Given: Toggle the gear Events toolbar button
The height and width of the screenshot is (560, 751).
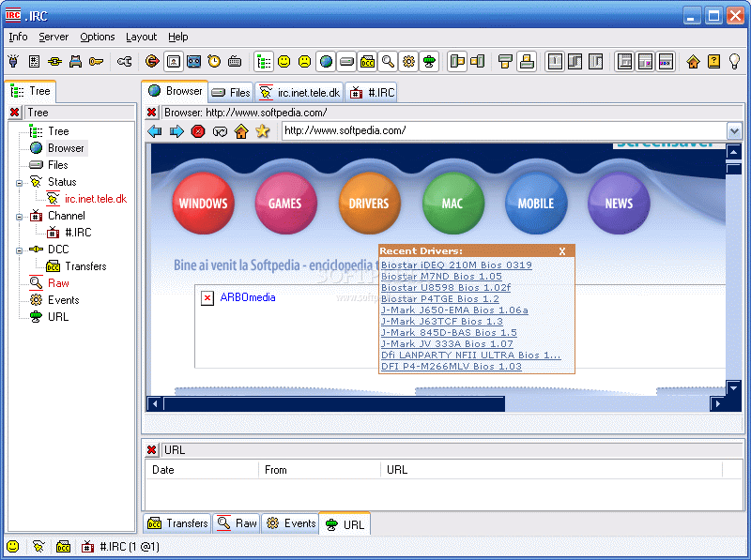Looking at the screenshot, I should point(408,61).
